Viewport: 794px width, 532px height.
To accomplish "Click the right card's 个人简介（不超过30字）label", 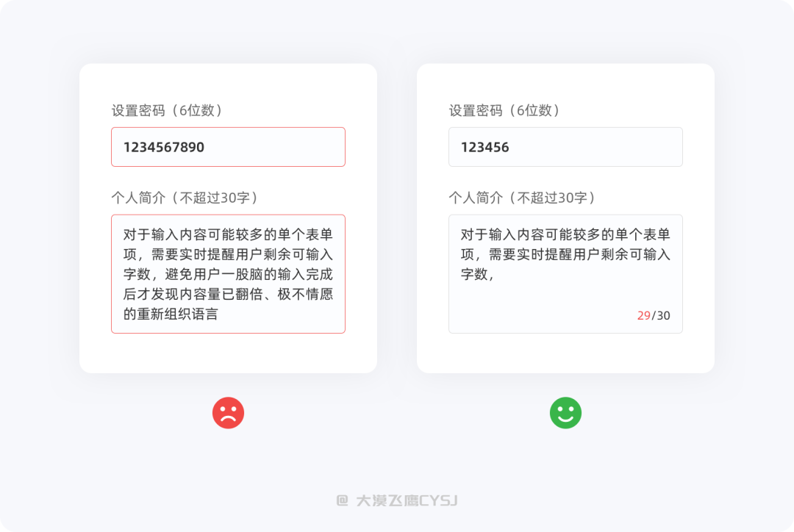I will click(x=522, y=198).
